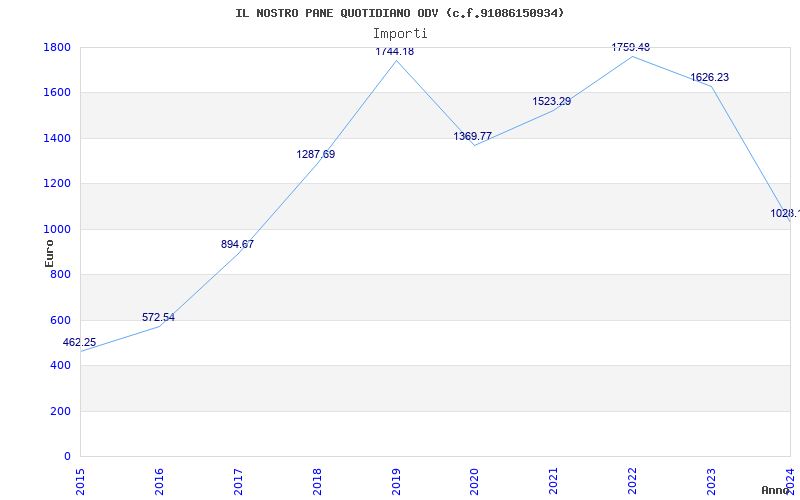800x500 pixels.
Task: Click the 2015 x-axis year label
Action: (81, 482)
